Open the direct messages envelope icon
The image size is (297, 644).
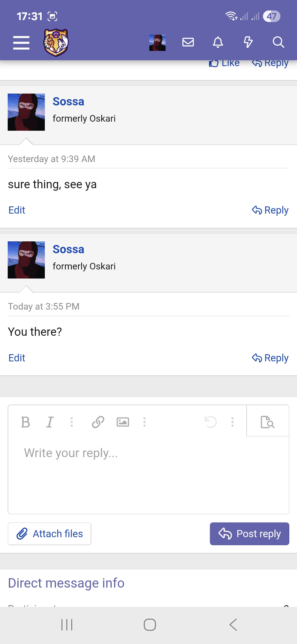pos(188,42)
